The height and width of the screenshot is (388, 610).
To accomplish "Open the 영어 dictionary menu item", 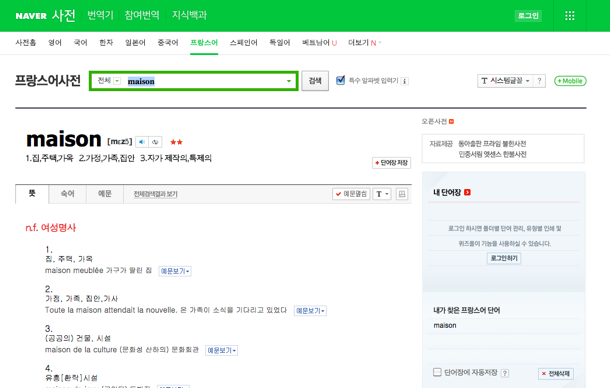I will [55, 42].
